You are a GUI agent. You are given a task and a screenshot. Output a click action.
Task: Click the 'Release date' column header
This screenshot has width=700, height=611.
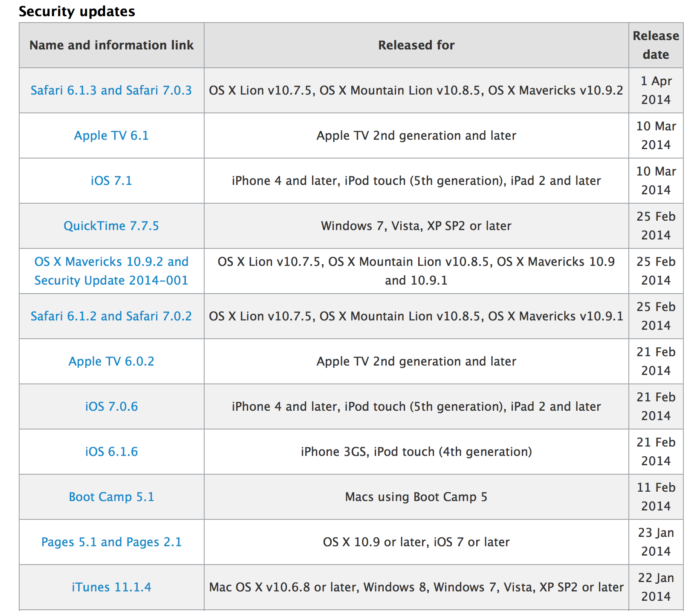tap(656, 45)
